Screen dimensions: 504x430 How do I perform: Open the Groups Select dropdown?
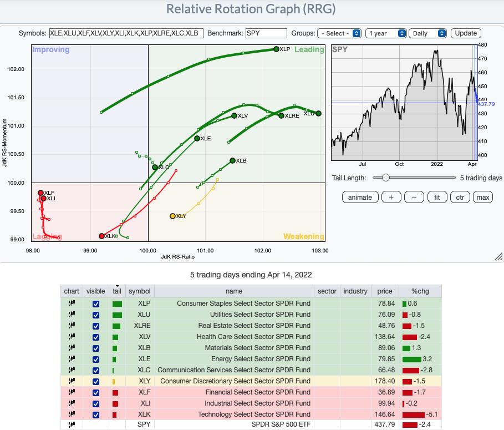click(x=339, y=33)
